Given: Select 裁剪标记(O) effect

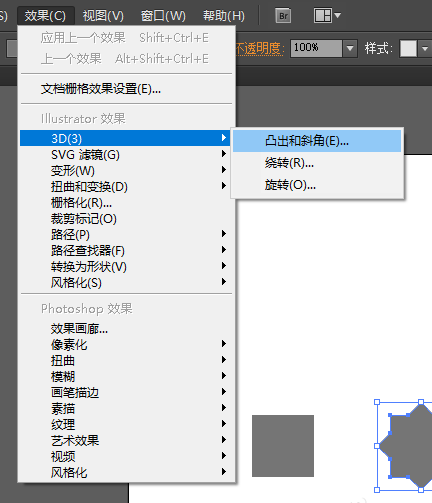Looking at the screenshot, I should point(125,218).
